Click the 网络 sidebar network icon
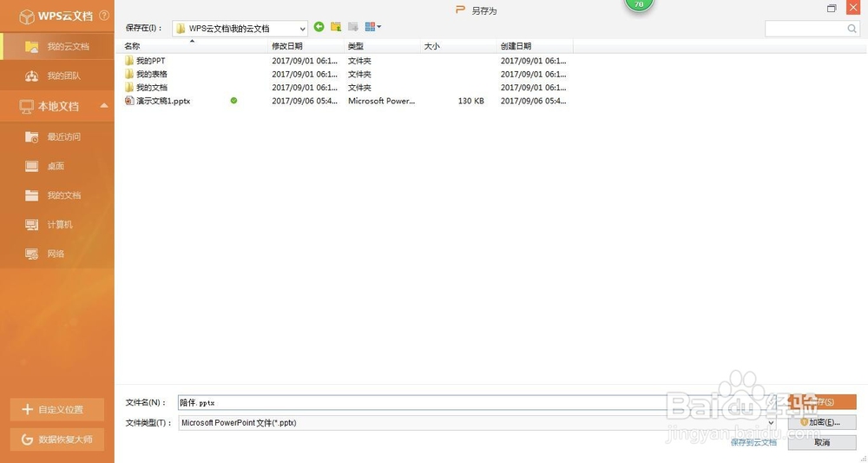Screen dimensions: 868x463 tap(31, 255)
